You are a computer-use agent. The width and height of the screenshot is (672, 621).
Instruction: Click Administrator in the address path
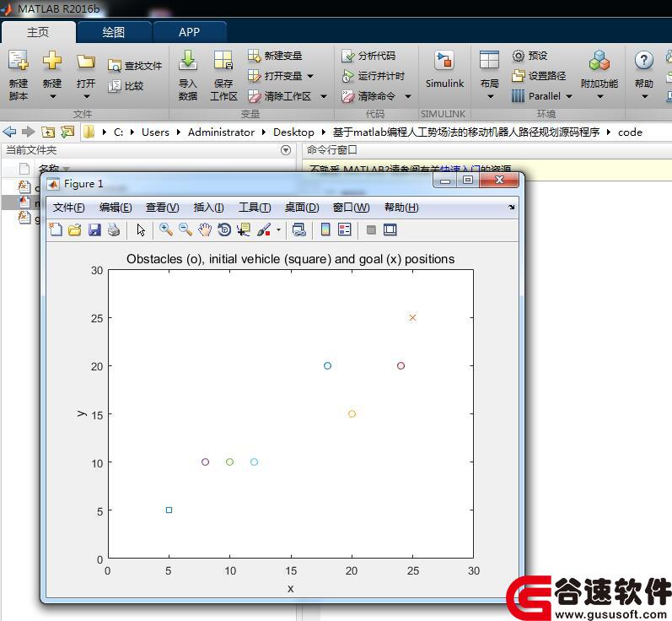click(x=221, y=132)
